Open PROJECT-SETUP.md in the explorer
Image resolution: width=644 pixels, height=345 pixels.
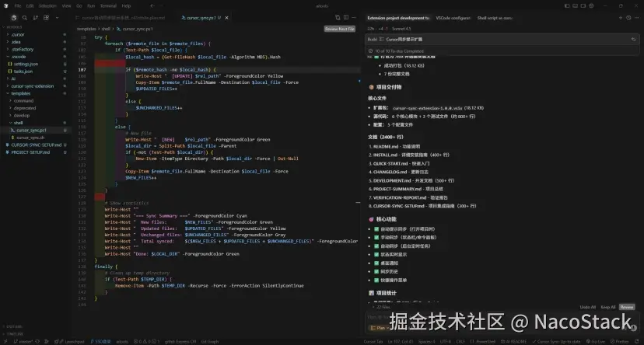[30, 152]
